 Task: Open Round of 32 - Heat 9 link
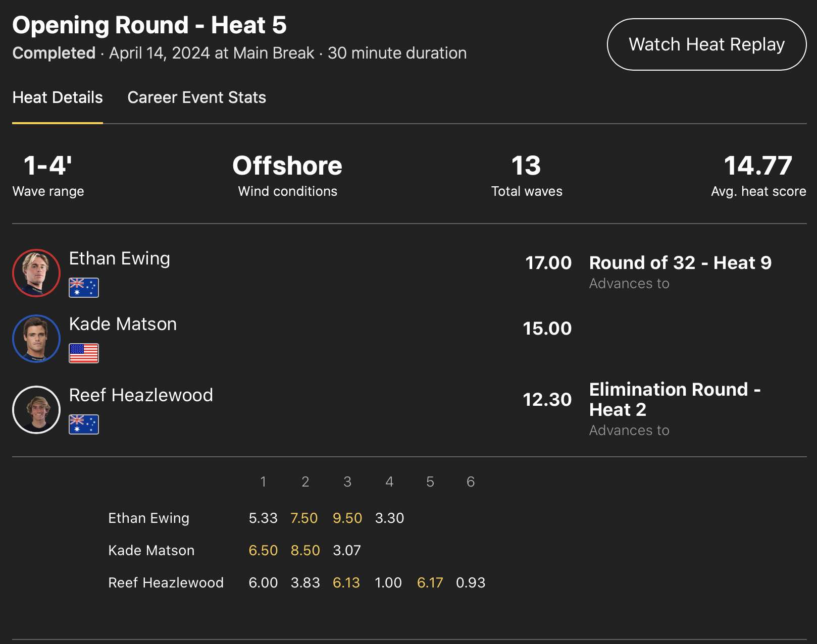680,263
